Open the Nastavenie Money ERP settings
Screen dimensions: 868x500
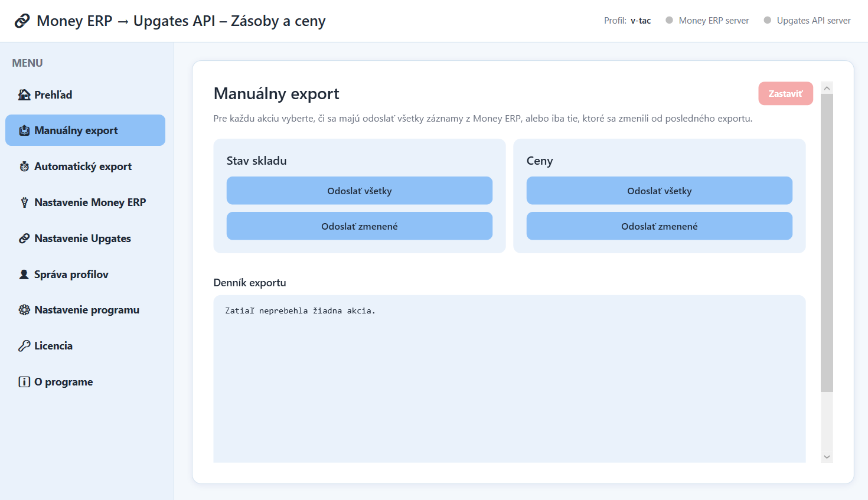pyautogui.click(x=85, y=202)
